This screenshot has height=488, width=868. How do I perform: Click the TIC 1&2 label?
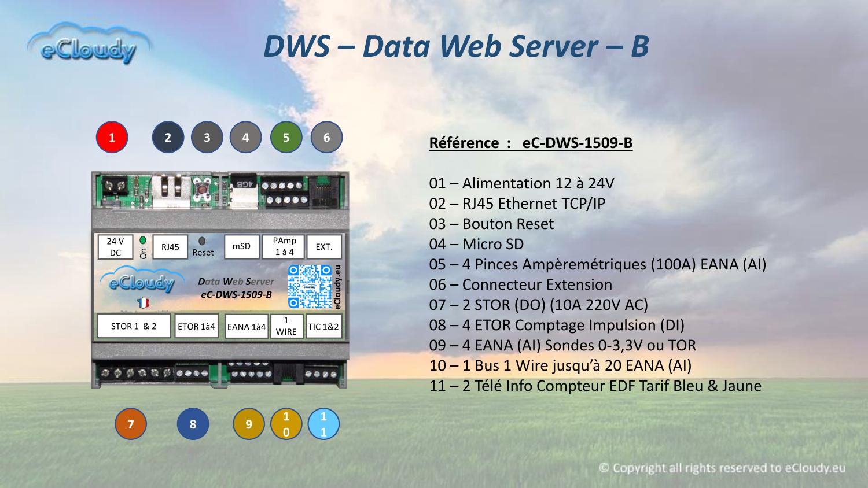point(324,326)
